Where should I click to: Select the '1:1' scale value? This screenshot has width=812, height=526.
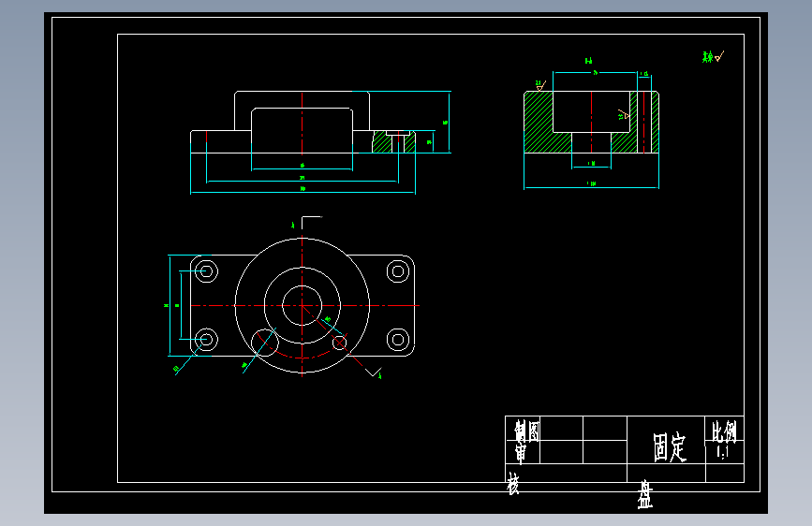tap(723, 452)
